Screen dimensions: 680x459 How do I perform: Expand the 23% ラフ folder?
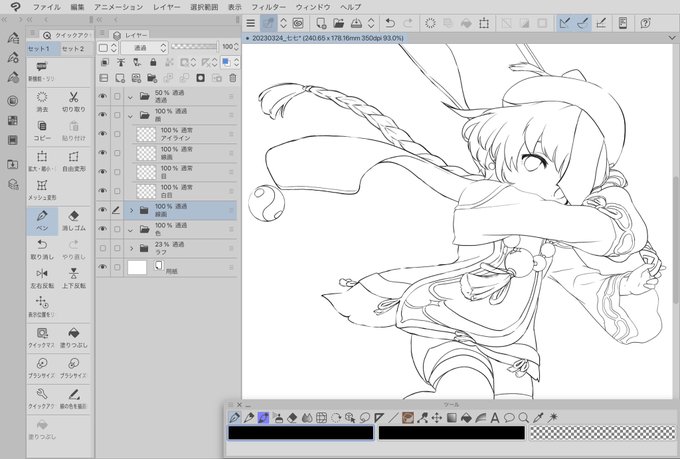click(131, 249)
